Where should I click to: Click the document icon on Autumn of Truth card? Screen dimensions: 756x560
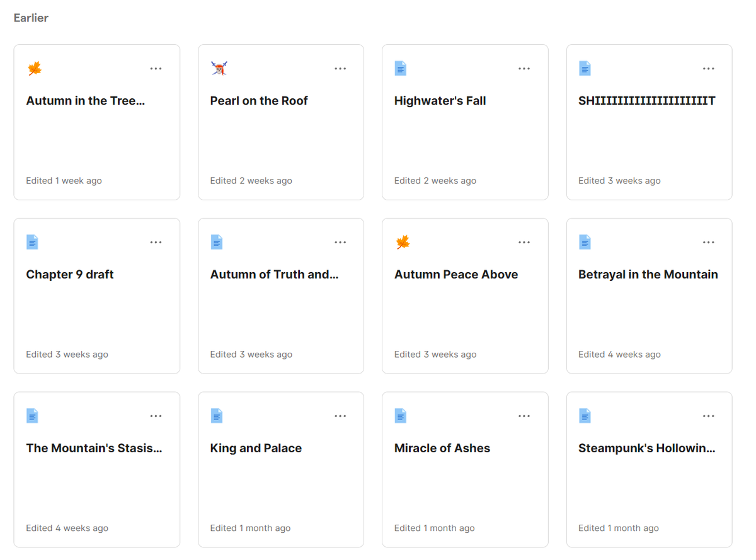[x=216, y=242]
